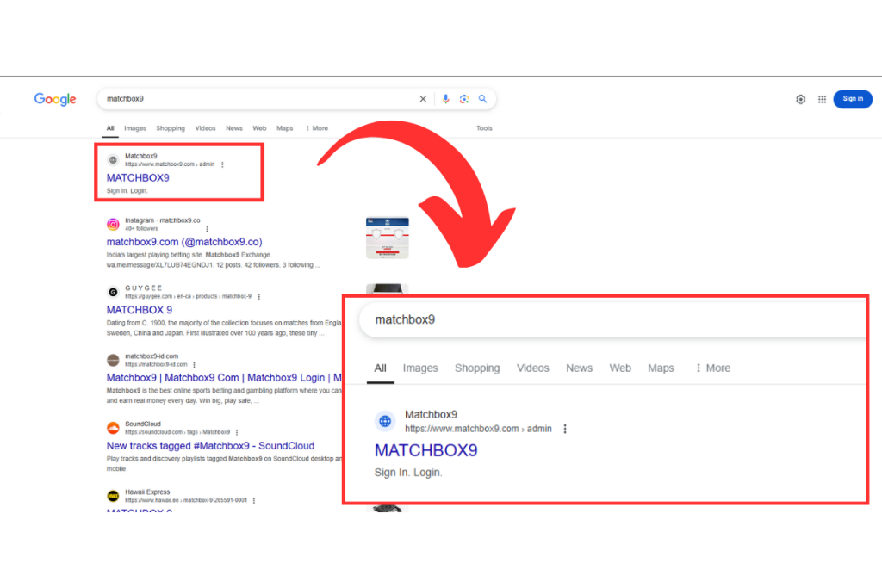Click the Google logo
The image size is (882, 588).
tap(55, 100)
